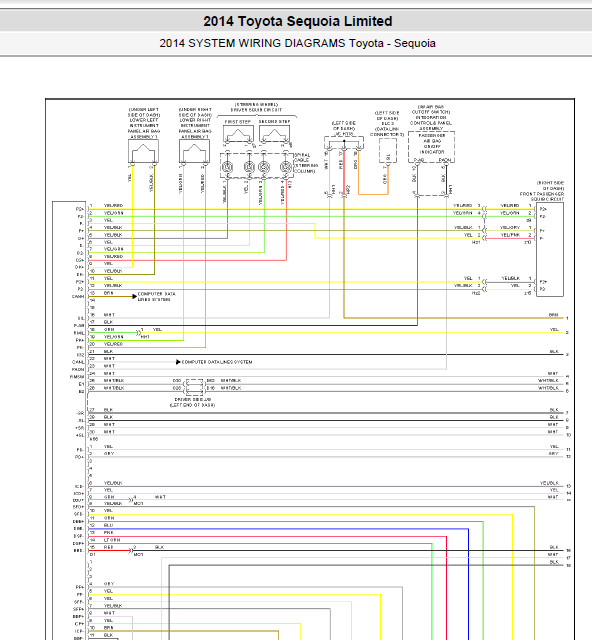This screenshot has width=592, height=640.
Task: Click the last spiral cable coil symbol
Action: (x=286, y=167)
